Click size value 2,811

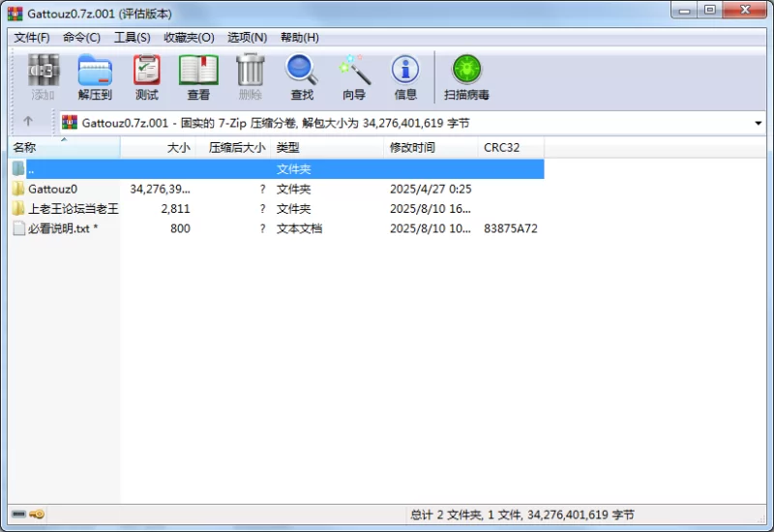175,209
